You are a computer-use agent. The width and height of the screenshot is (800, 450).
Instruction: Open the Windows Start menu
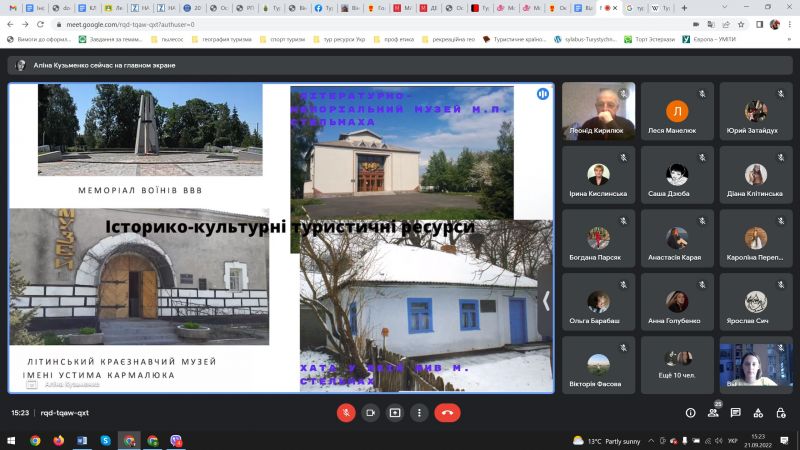point(11,440)
